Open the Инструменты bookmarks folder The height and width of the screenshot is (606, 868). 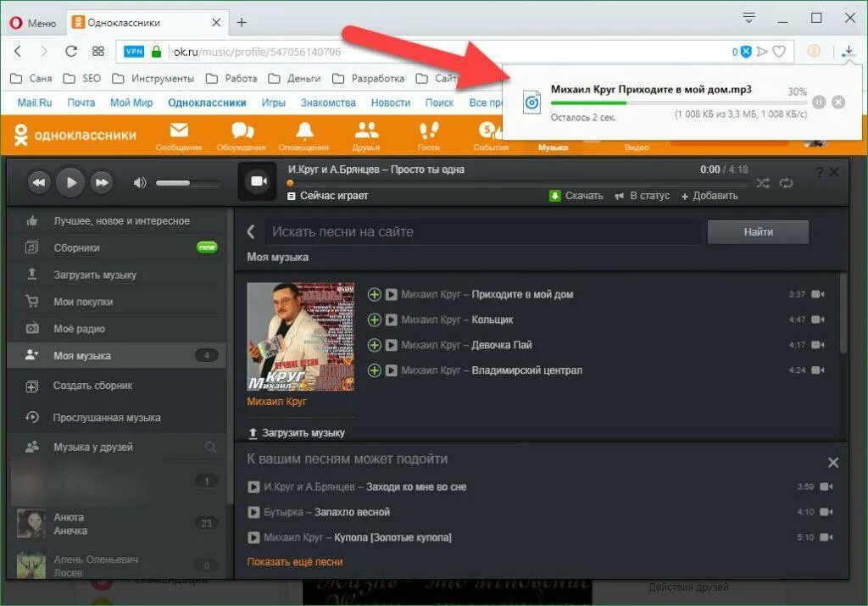[153, 79]
